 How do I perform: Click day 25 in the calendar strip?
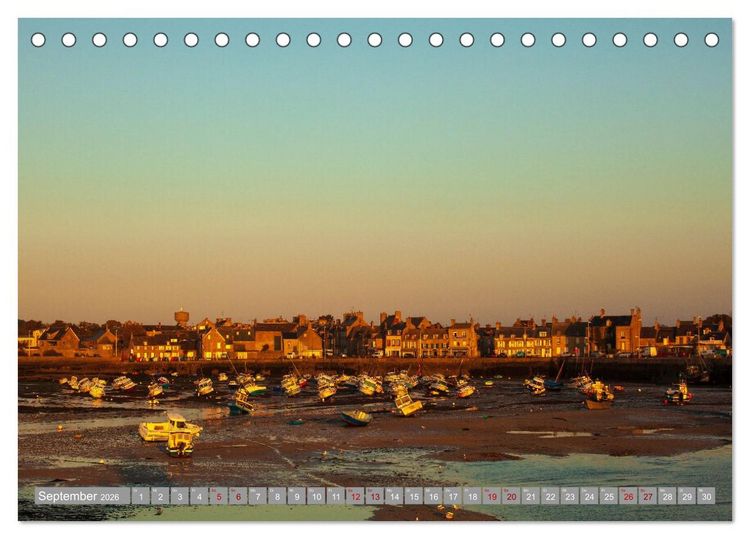coord(609,496)
